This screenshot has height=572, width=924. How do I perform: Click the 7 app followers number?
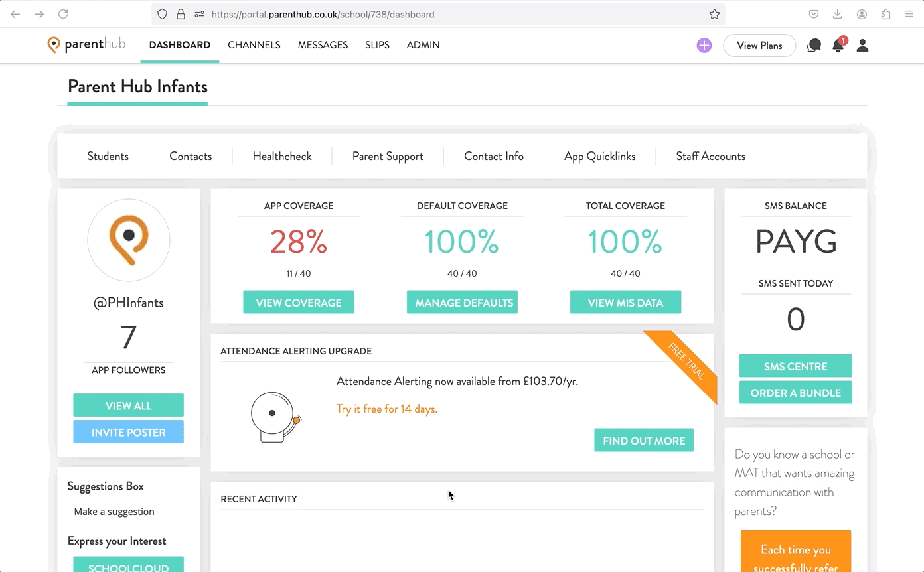(x=129, y=337)
